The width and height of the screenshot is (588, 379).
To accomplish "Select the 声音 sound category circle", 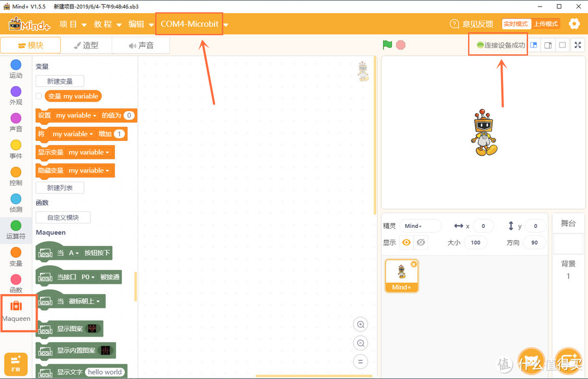I will coord(16,118).
